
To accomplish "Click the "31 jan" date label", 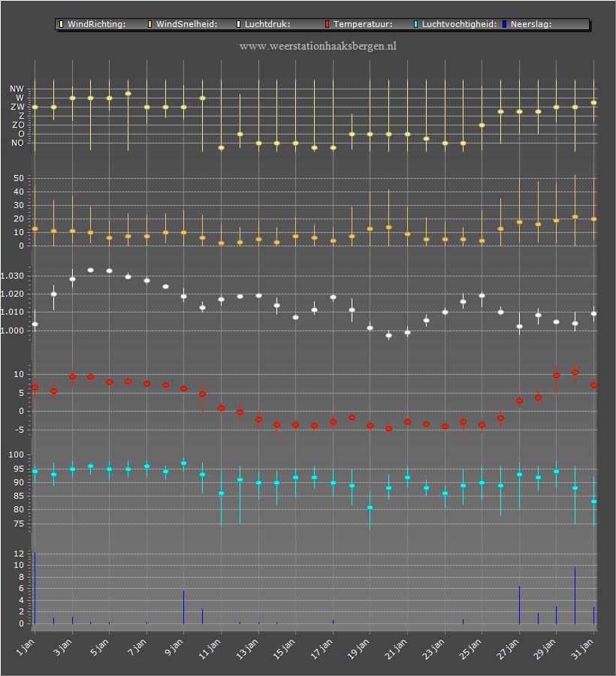I will [x=583, y=649].
